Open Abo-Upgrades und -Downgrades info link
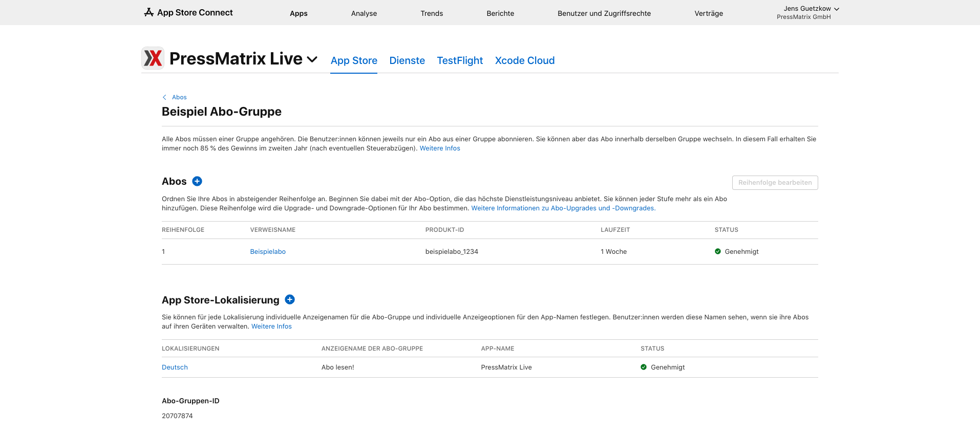The width and height of the screenshot is (980, 434). click(x=563, y=208)
